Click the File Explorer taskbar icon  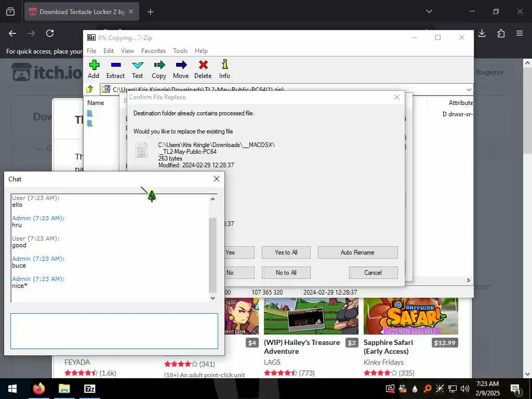[x=64, y=389]
